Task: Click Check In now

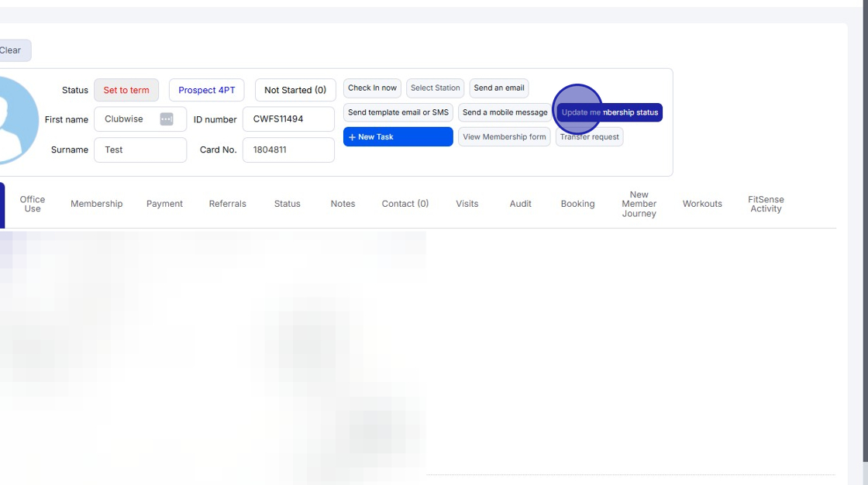Action: pyautogui.click(x=371, y=88)
